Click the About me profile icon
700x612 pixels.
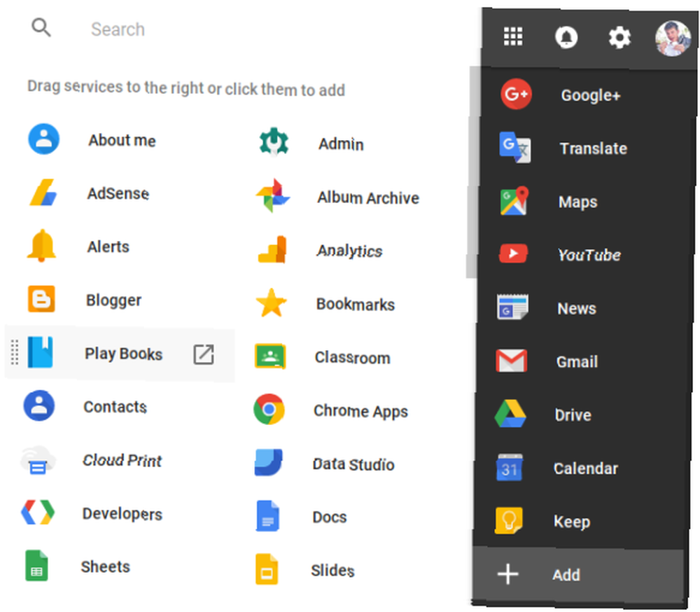pyautogui.click(x=43, y=139)
